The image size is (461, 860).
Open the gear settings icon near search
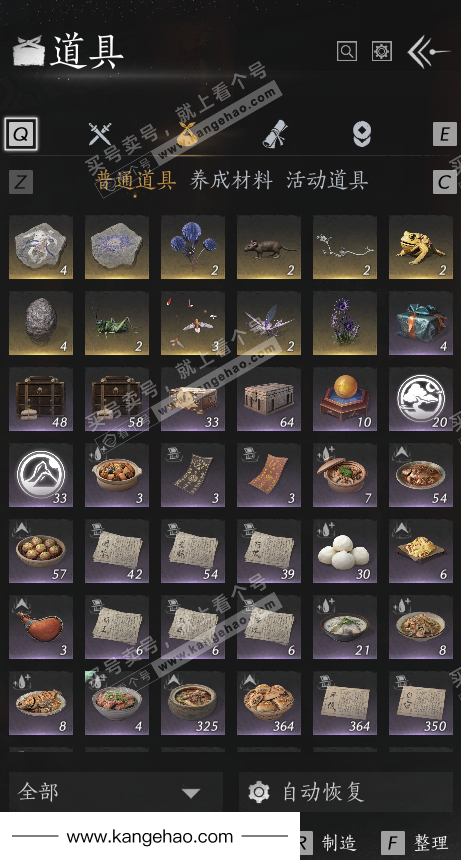pyautogui.click(x=382, y=52)
